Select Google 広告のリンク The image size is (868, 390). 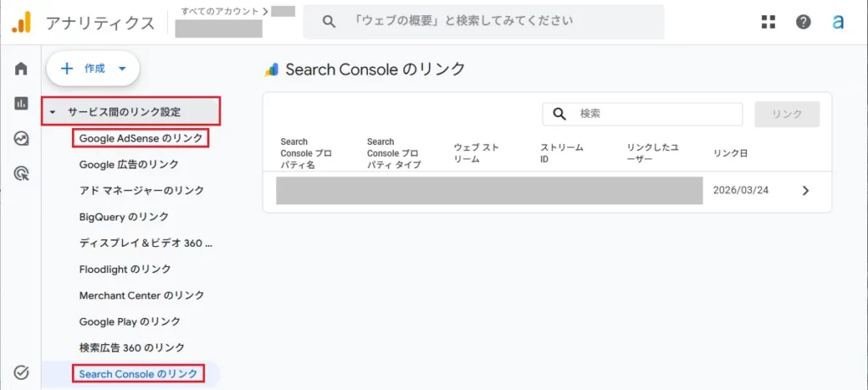129,164
